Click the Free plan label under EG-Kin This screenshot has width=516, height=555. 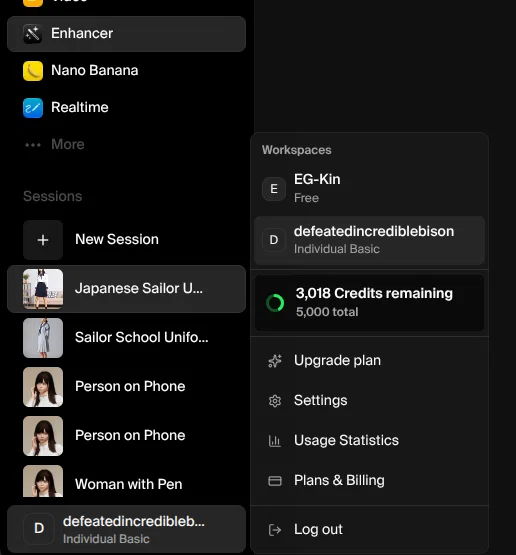point(306,198)
